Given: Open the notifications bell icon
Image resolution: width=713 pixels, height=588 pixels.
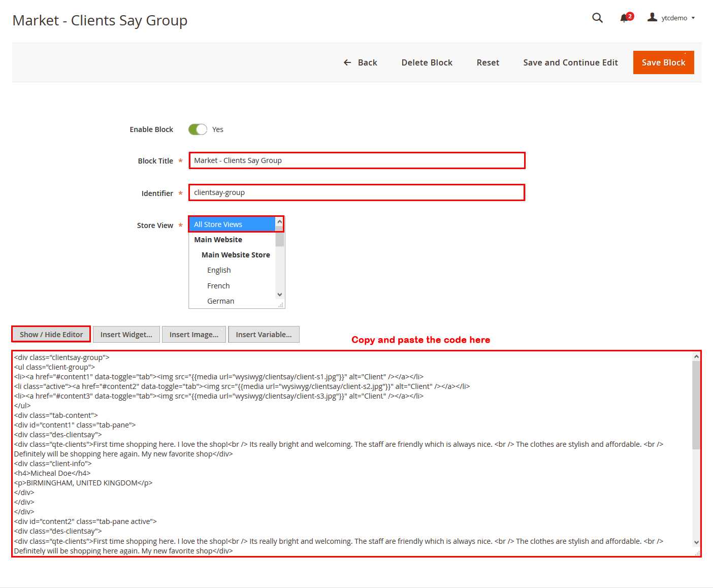Looking at the screenshot, I should coord(624,18).
